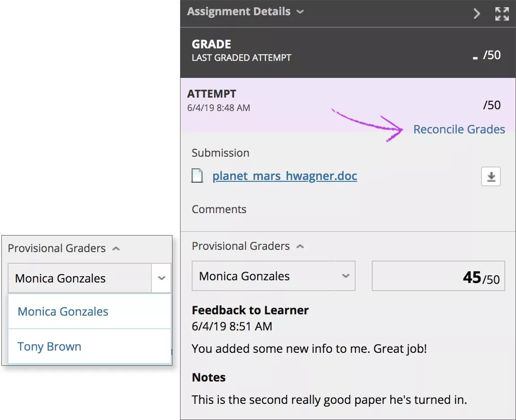This screenshot has height=420, width=516.
Task: Click the Last Graded Attempt grade area
Action: (487, 55)
